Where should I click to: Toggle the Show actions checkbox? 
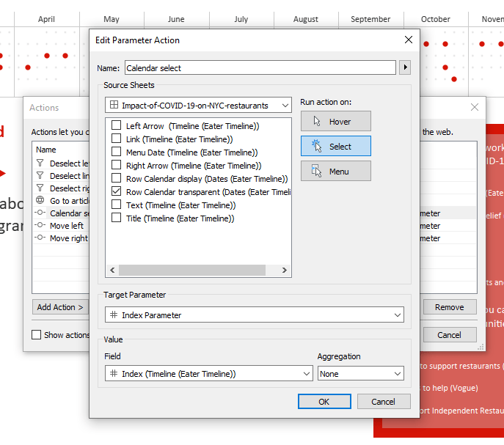pyautogui.click(x=37, y=335)
